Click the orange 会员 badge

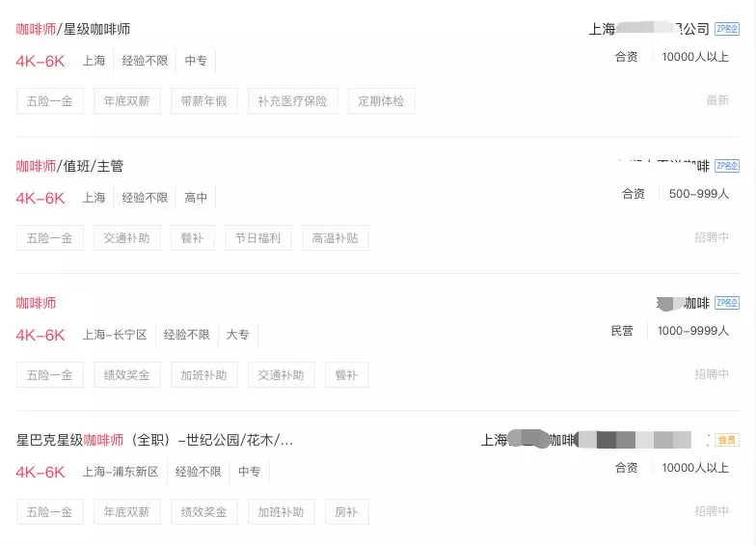click(727, 440)
